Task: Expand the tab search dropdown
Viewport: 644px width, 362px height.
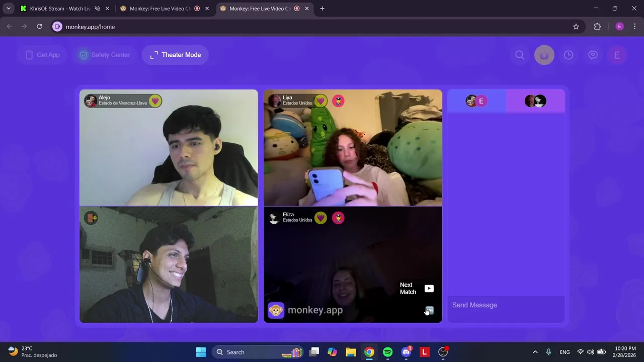Action: click(x=9, y=9)
